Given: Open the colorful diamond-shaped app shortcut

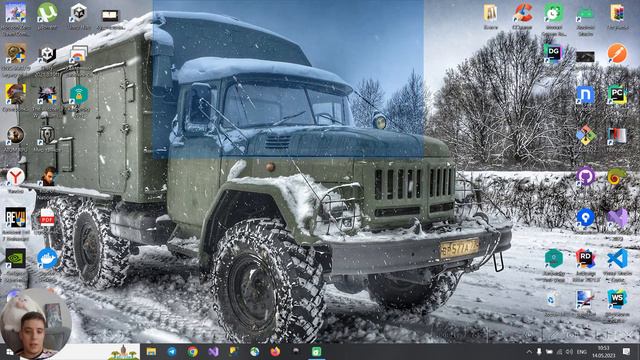Looking at the screenshot, I should pos(586,135).
